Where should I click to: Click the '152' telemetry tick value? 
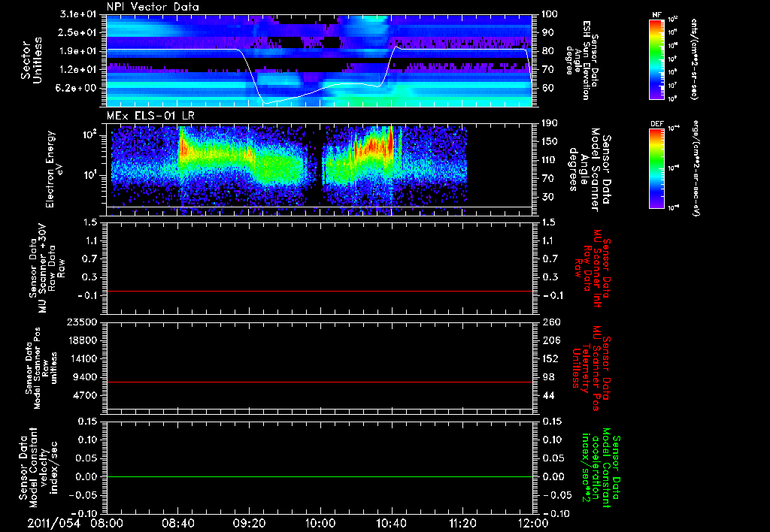(550, 358)
